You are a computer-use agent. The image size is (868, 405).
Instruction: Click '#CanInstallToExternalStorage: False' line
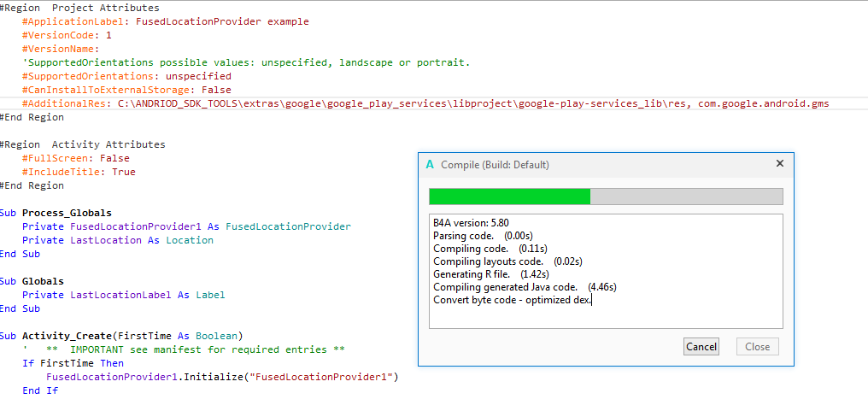pyautogui.click(x=126, y=90)
